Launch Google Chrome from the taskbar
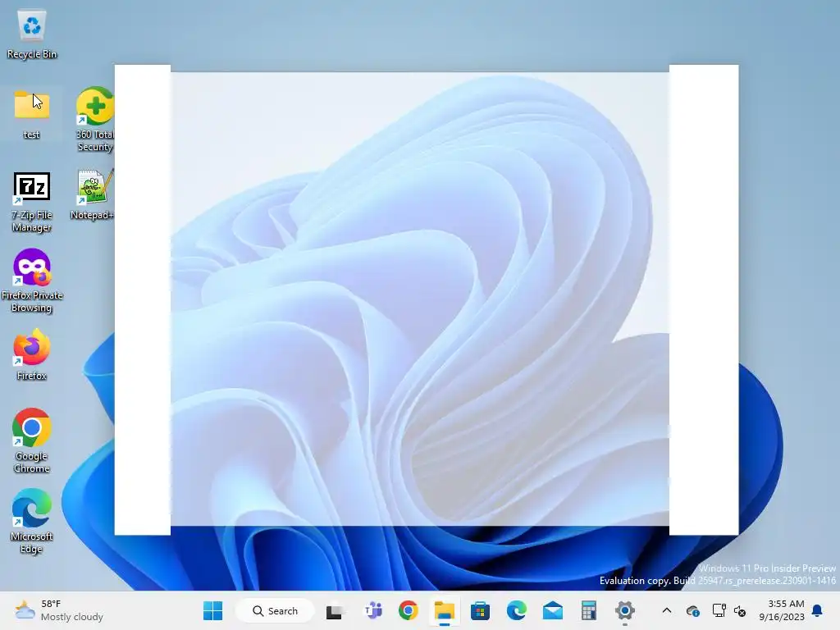Screen dimensions: 840x630 409,610
